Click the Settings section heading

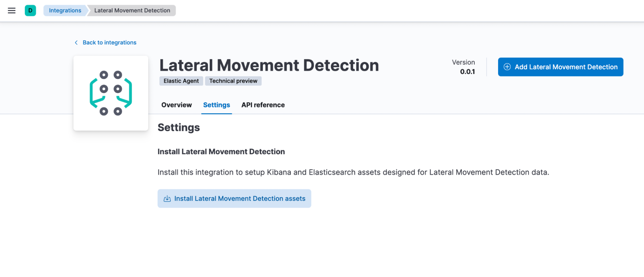(179, 127)
